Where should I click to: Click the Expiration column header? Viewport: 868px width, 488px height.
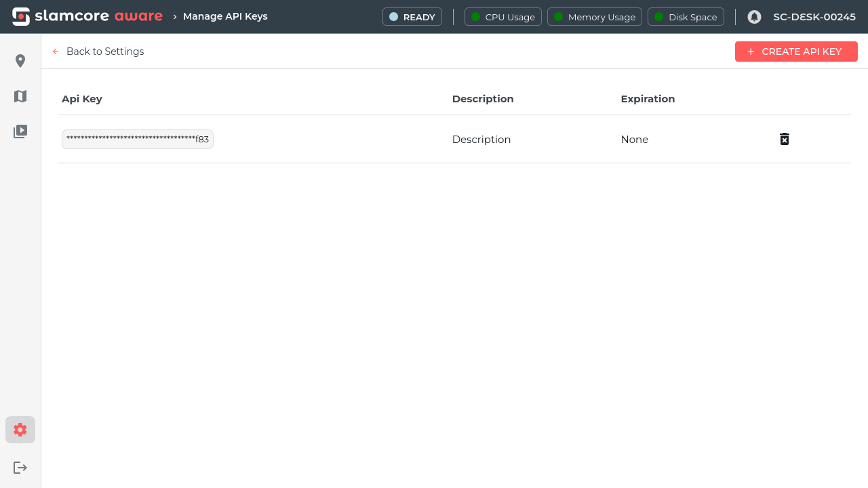pyautogui.click(x=648, y=99)
